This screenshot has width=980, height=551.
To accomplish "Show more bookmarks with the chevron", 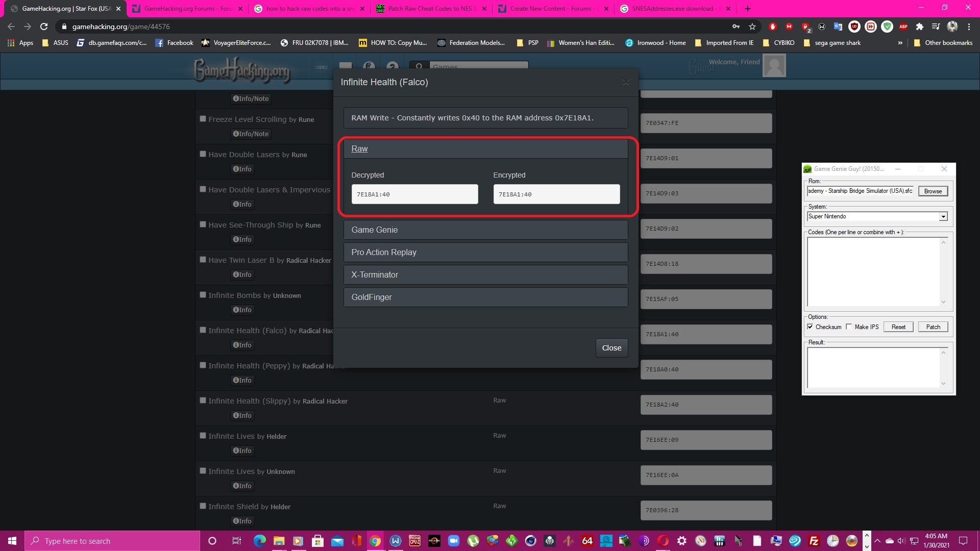I will coord(900,43).
